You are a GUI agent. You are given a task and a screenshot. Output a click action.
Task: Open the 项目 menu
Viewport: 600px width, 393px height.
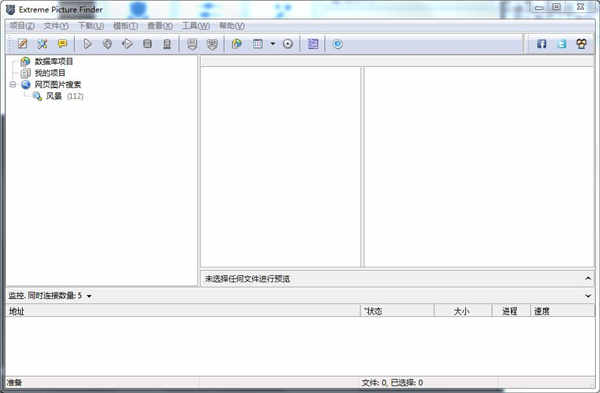click(x=22, y=26)
